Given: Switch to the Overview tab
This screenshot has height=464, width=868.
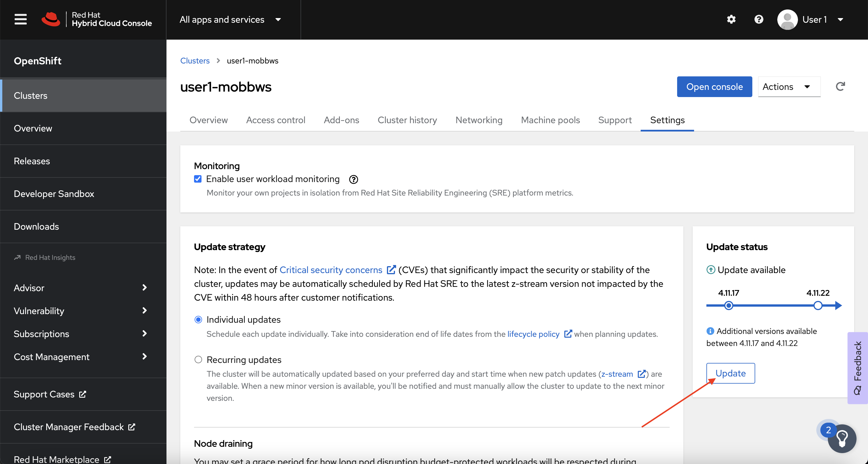Looking at the screenshot, I should coord(208,119).
